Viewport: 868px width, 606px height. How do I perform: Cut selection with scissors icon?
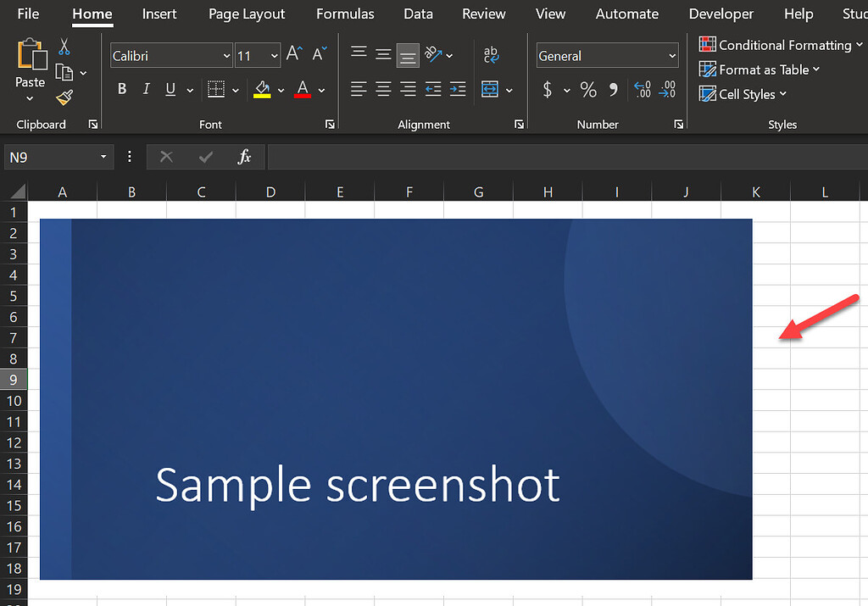tap(64, 47)
